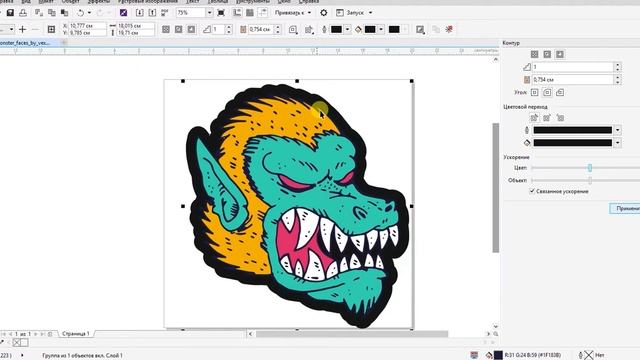Click the 0,754 см offset field in property bar
The width and height of the screenshot is (640, 360).
(x=261, y=29)
